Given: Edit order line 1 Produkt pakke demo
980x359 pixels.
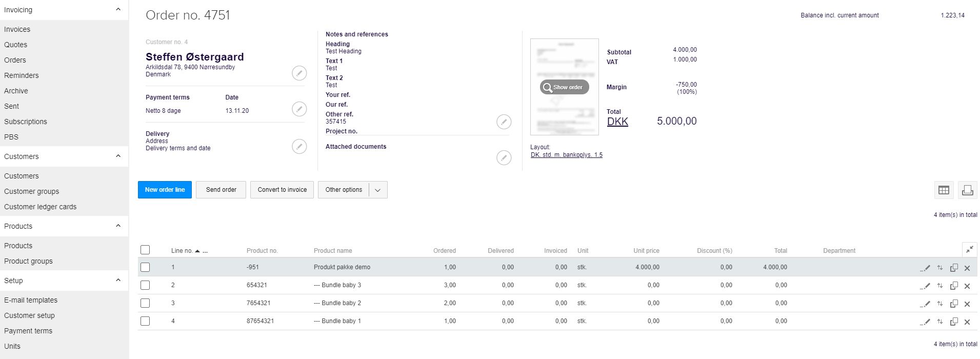Looking at the screenshot, I should (925, 268).
